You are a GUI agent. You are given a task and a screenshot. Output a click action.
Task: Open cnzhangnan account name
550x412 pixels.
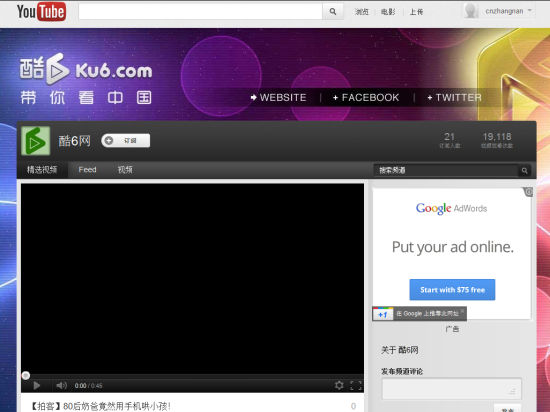[504, 11]
